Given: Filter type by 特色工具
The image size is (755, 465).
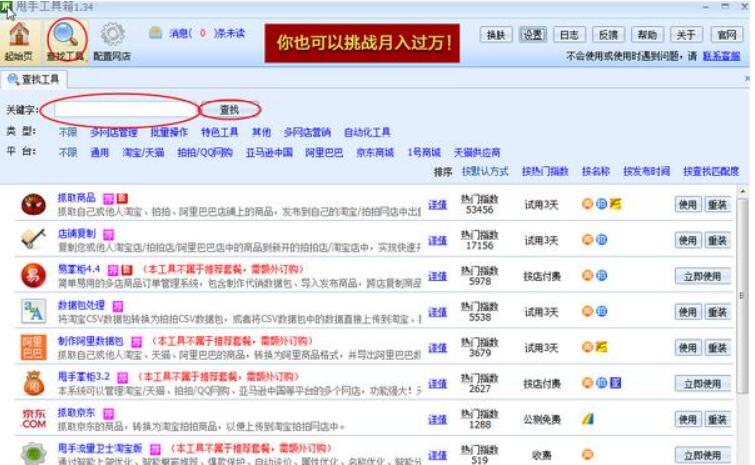Looking at the screenshot, I should point(220,132).
